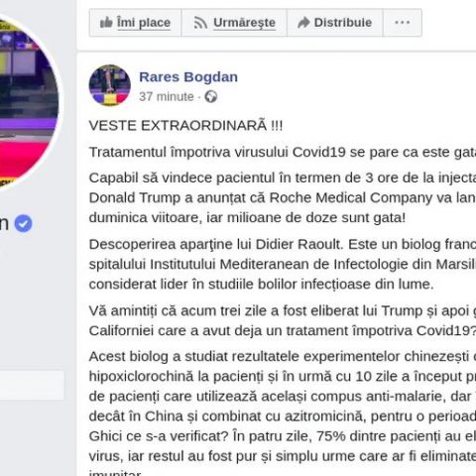Like the page with Îmi place button
This screenshot has width=476, height=476.
[x=135, y=23]
